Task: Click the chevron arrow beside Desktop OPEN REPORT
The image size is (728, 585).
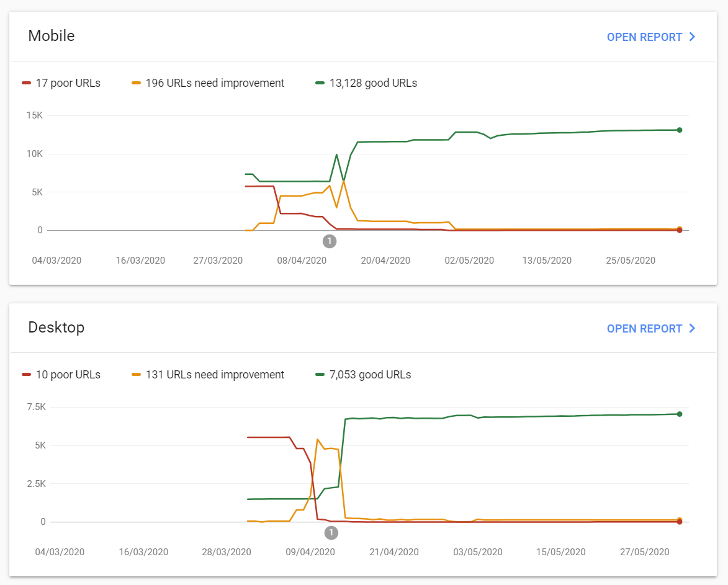Action: tap(692, 328)
